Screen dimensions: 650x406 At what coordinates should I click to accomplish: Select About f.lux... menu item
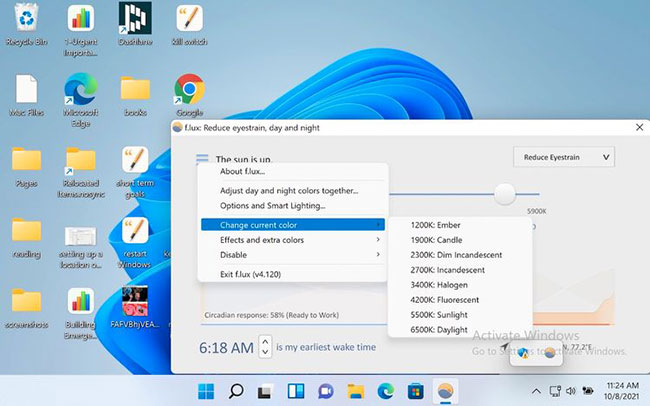[293, 171]
